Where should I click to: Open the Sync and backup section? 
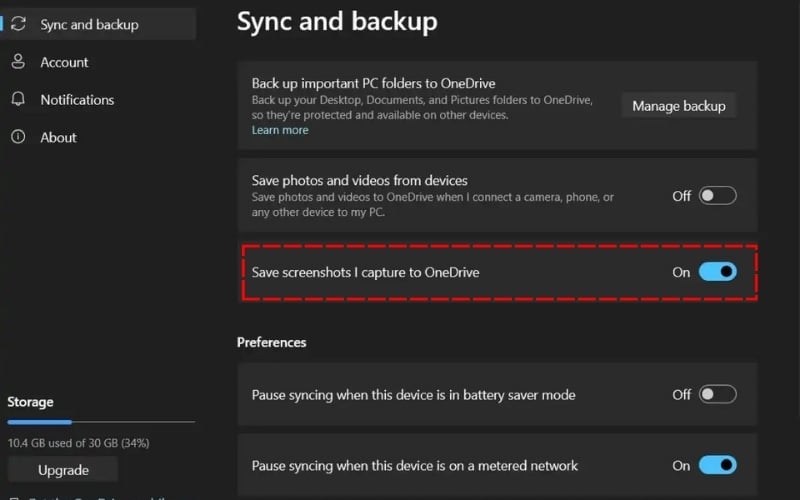pyautogui.click(x=98, y=24)
